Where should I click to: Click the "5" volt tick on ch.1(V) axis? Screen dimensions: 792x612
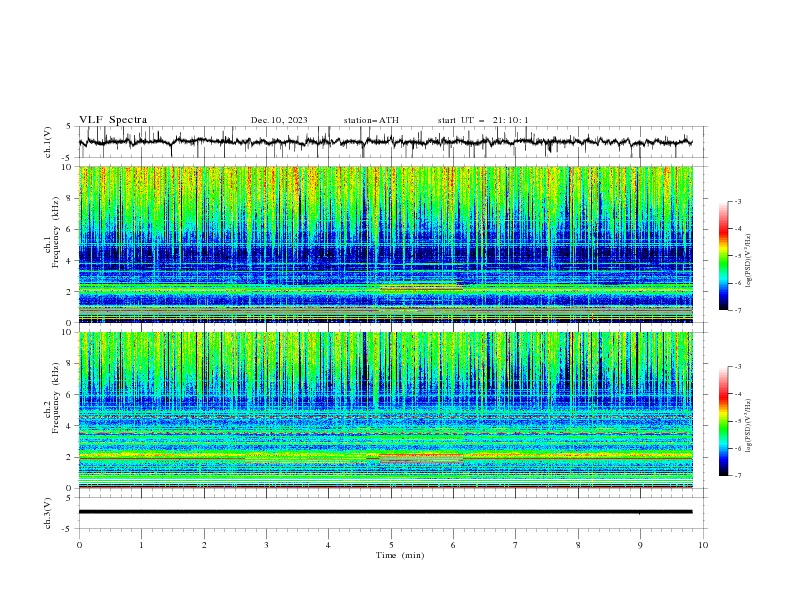(x=69, y=127)
